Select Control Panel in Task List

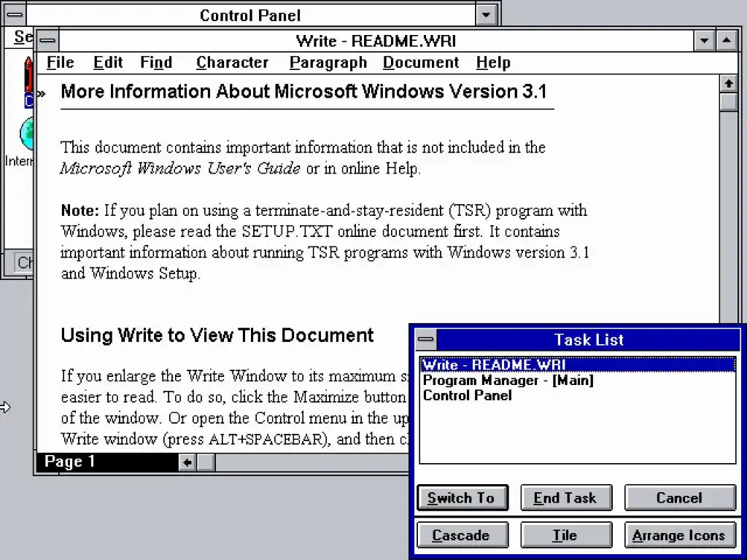[x=578, y=395]
